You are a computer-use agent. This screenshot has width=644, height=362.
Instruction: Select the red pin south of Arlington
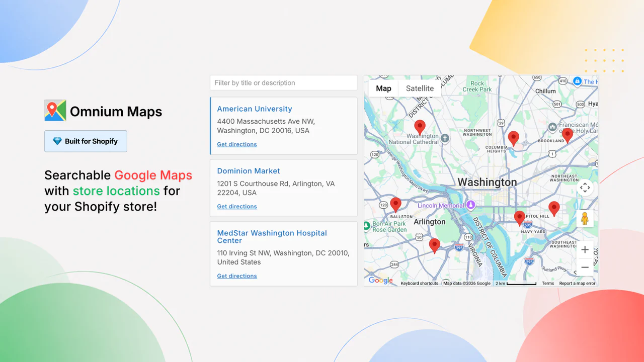pos(435,246)
